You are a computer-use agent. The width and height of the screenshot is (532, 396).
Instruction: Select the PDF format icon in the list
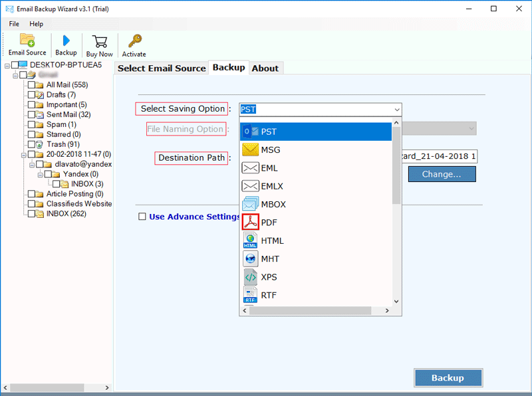click(x=250, y=222)
